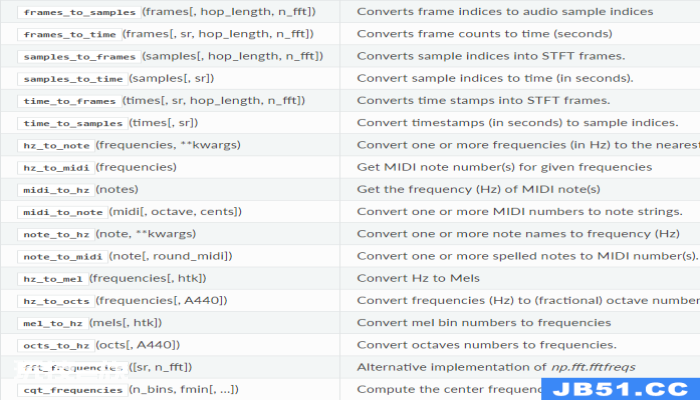700x400 pixels.
Task: Open the samples_to_frames function link
Action: [x=79, y=57]
